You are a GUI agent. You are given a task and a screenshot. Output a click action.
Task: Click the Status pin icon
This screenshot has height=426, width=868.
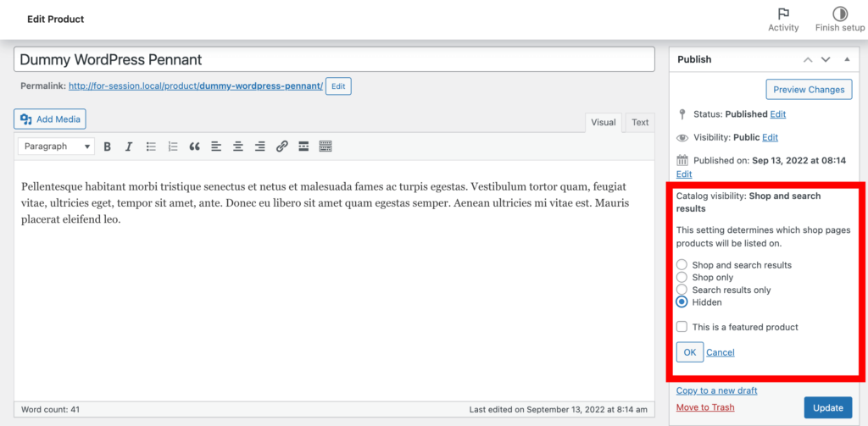click(682, 114)
